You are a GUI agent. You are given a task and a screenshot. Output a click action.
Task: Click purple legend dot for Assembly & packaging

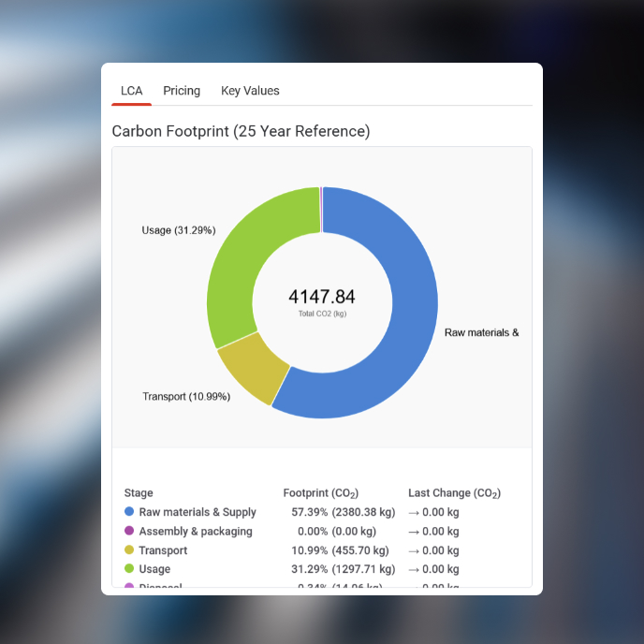tap(129, 532)
